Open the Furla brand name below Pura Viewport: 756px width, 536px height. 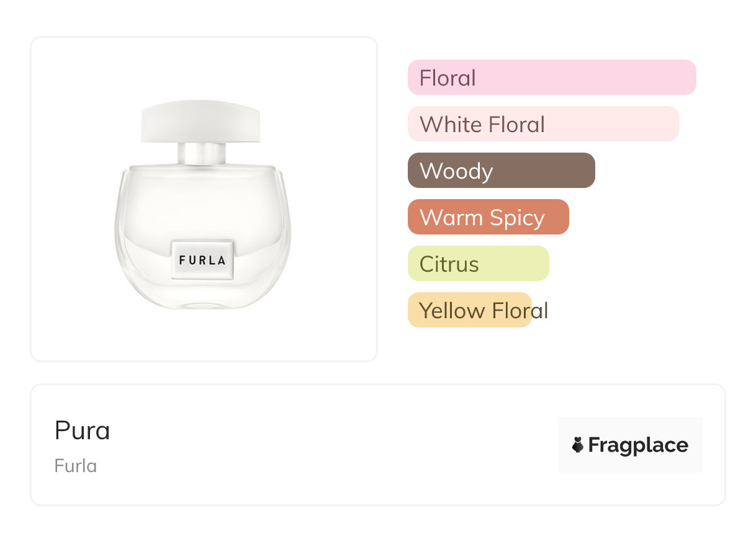pos(75,466)
